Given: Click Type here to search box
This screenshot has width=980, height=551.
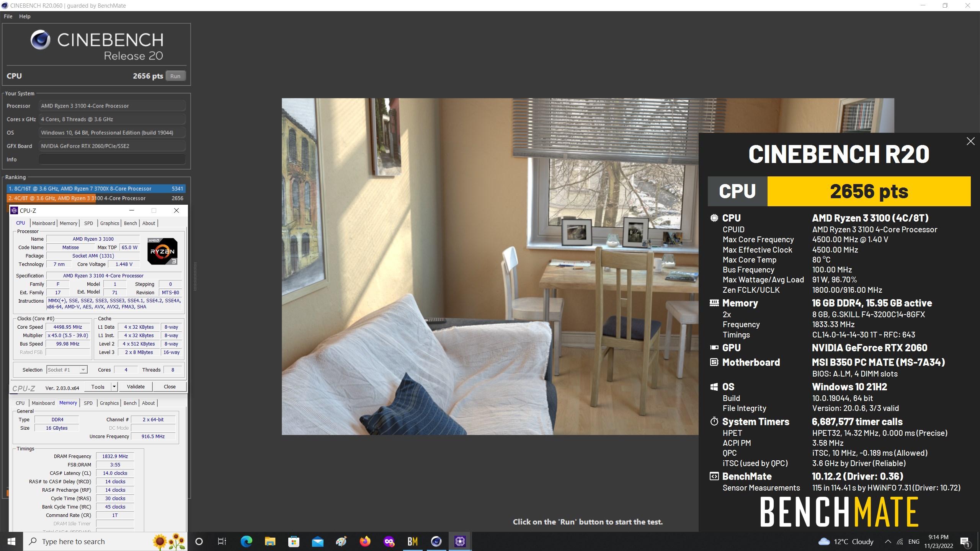Looking at the screenshot, I should 105,541.
